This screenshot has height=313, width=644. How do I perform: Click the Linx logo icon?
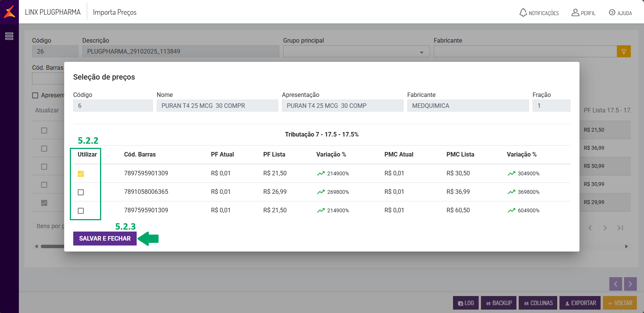click(x=9, y=12)
